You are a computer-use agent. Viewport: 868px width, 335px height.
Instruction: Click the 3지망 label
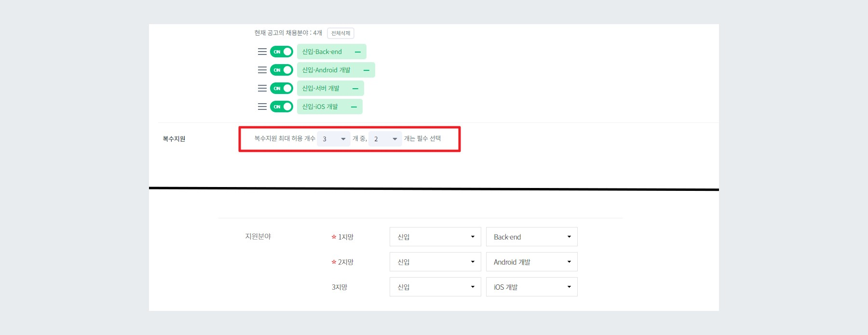click(339, 287)
